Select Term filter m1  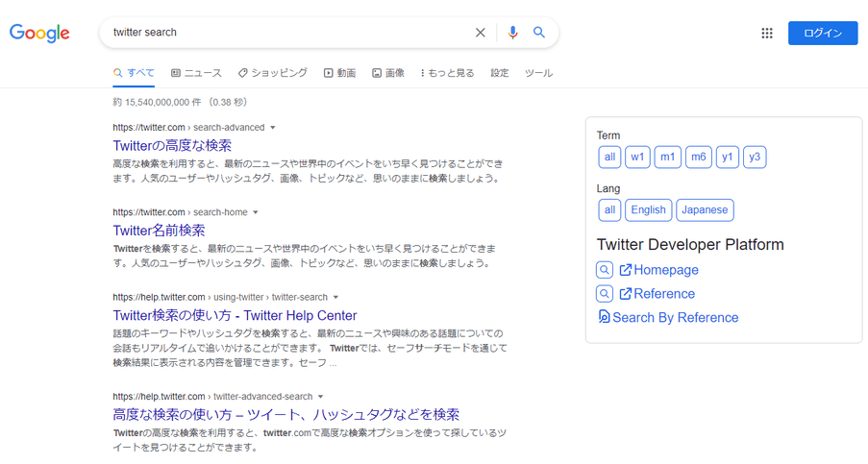tap(667, 157)
